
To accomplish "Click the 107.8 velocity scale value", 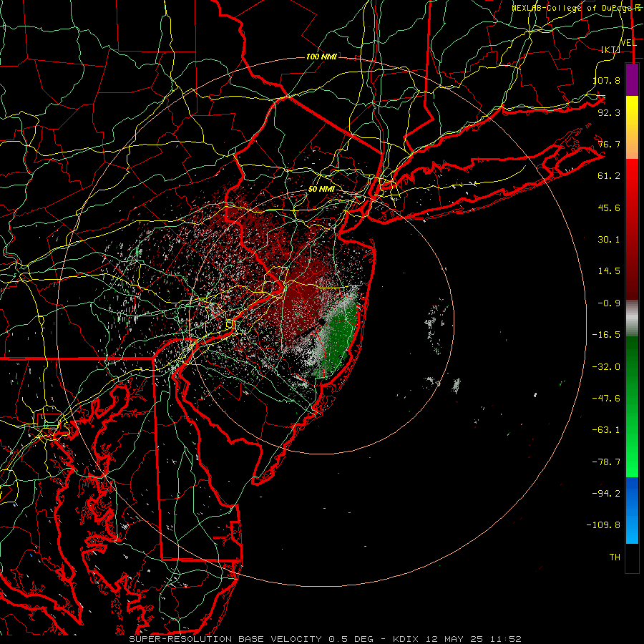I will 607,80.
